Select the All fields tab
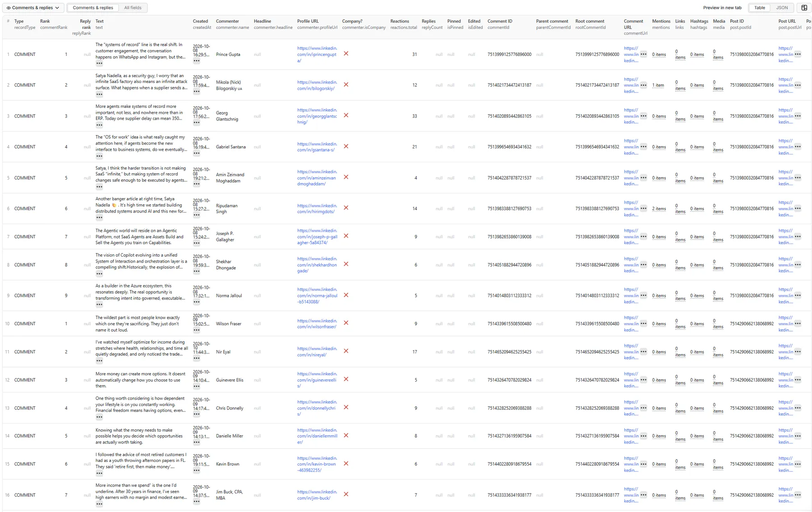Image resolution: width=812 pixels, height=512 pixels. [133, 8]
